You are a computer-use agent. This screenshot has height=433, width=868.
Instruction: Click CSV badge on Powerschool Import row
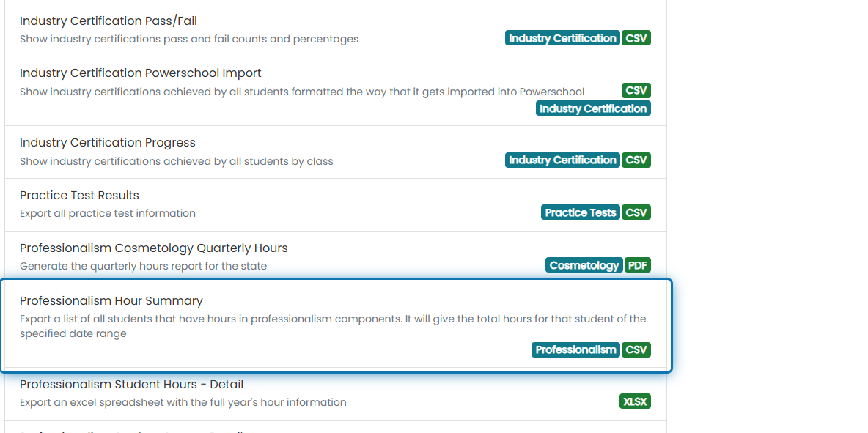click(x=636, y=91)
